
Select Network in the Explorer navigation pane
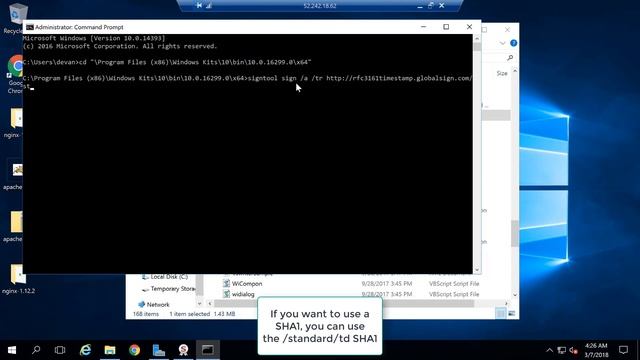pos(153,304)
